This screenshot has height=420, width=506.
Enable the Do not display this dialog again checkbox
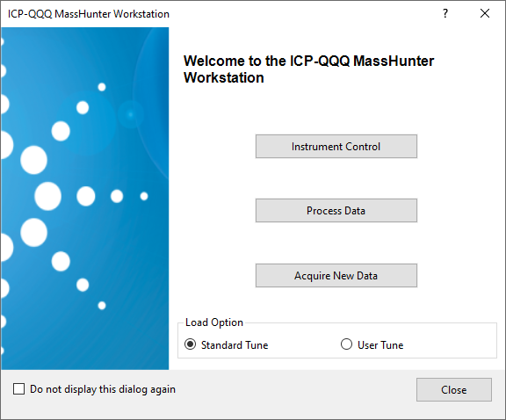(x=18, y=389)
